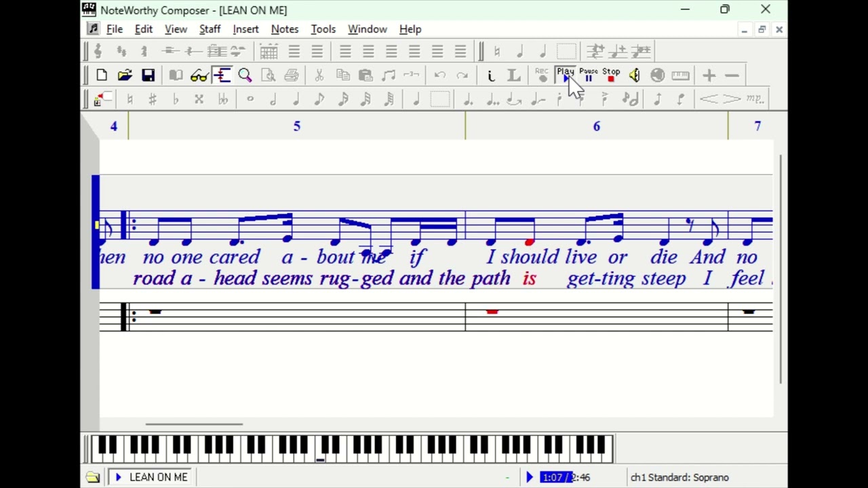868x488 pixels.
Task: Click the glasses viewer mode icon
Action: pyautogui.click(x=199, y=75)
